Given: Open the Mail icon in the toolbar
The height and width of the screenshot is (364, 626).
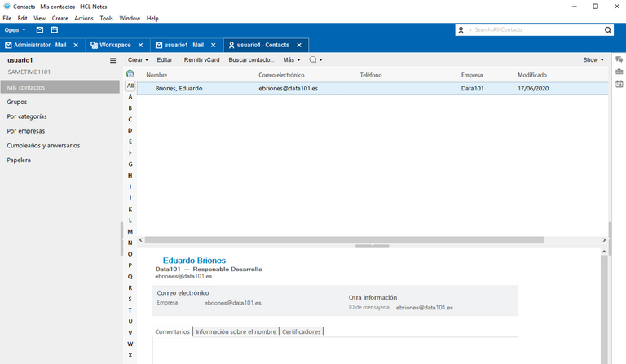Looking at the screenshot, I should pos(39,30).
